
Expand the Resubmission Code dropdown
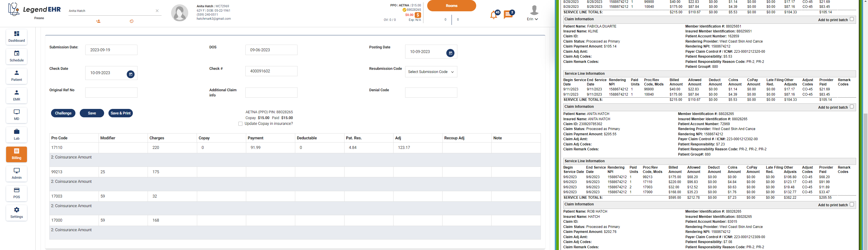coord(431,72)
